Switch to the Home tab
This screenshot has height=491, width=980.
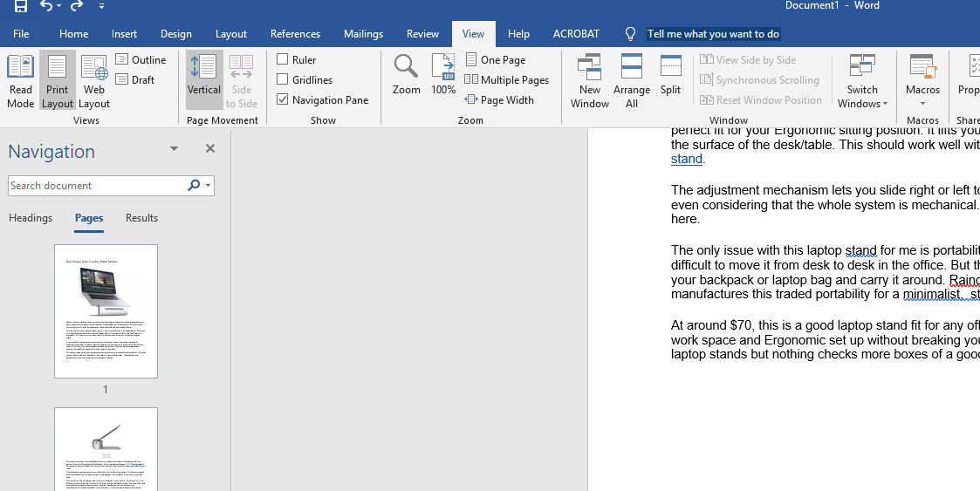point(74,34)
